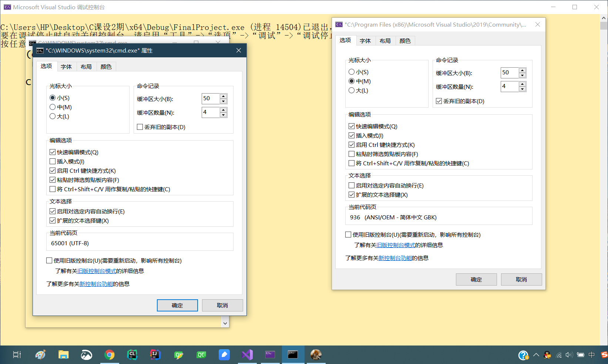Switch to 布局 tab in right dialog
This screenshot has width=608, height=364.
point(385,41)
